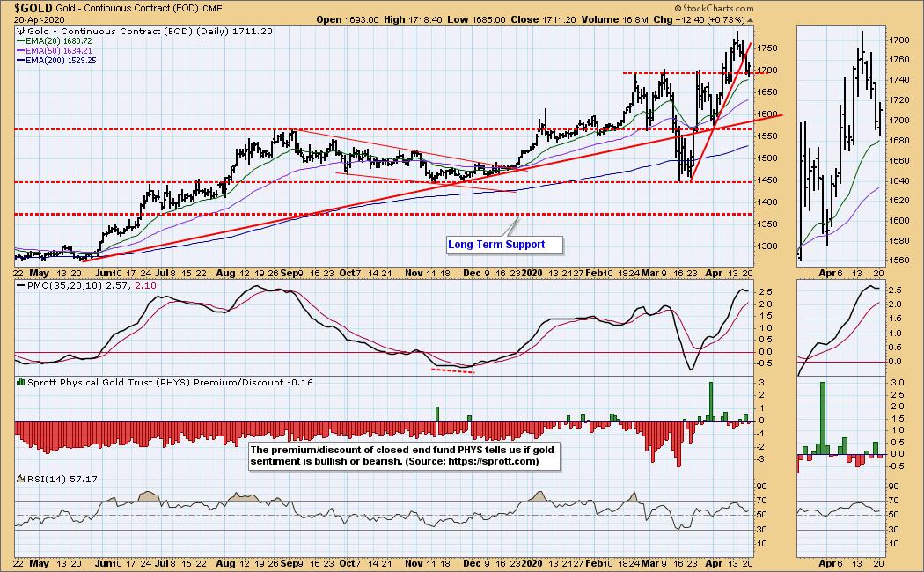Image resolution: width=924 pixels, height=572 pixels.
Task: Click the 1500 price axis label
Action: [x=767, y=158]
